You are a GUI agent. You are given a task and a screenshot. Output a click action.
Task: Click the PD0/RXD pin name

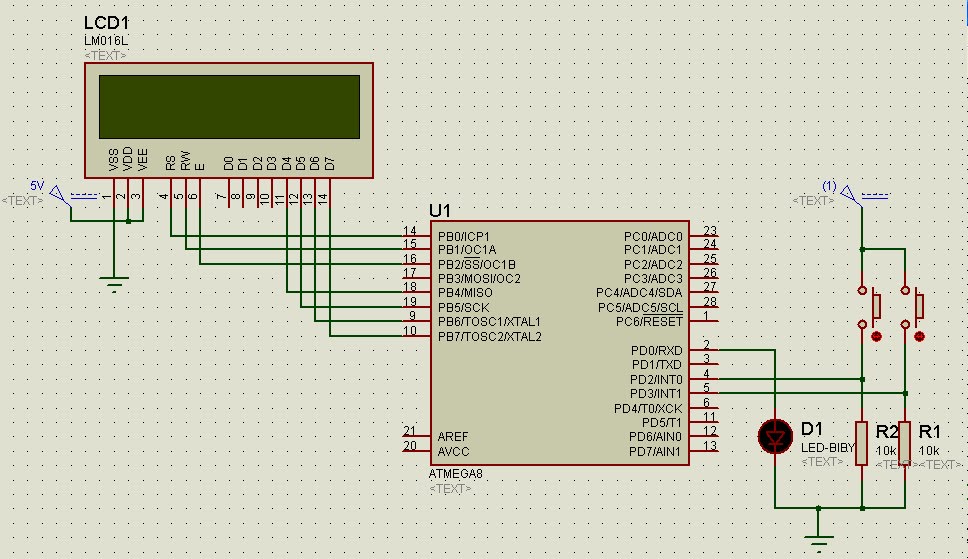pyautogui.click(x=657, y=351)
